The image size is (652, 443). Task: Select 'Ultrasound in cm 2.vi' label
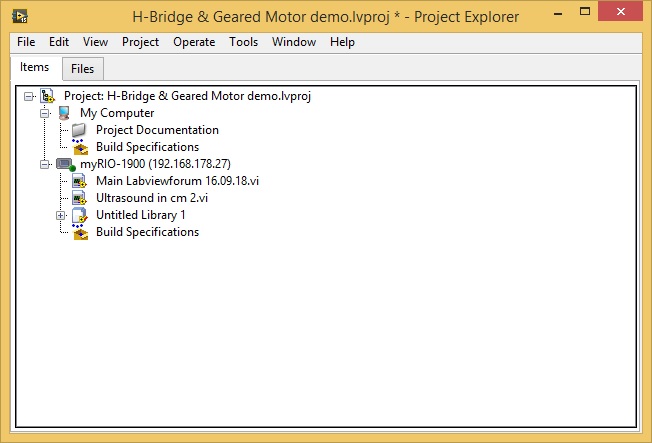152,198
